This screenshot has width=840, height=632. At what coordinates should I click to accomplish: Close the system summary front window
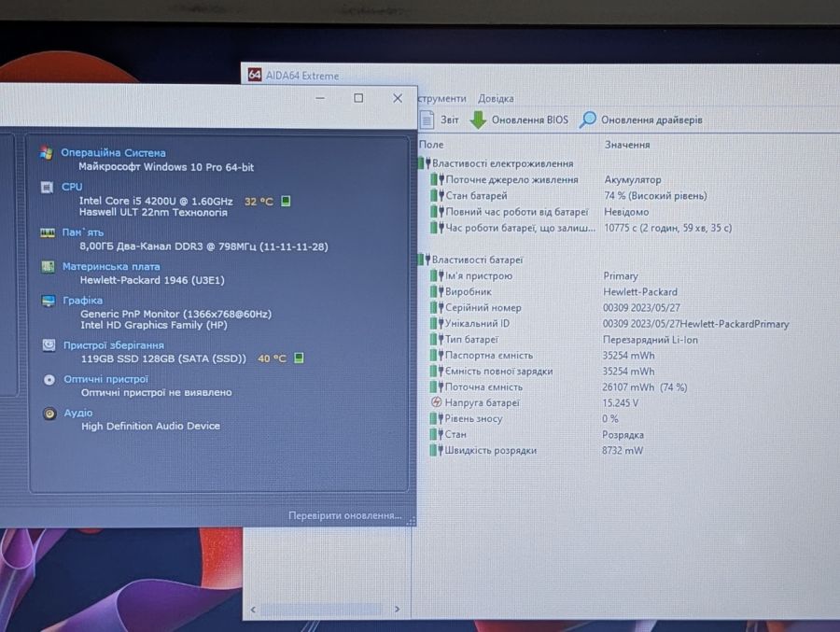(x=397, y=98)
